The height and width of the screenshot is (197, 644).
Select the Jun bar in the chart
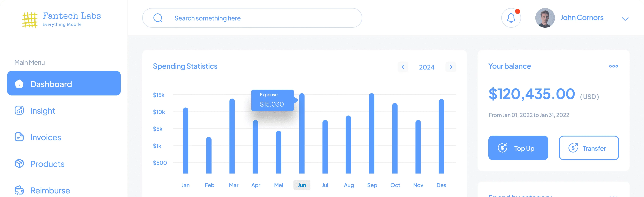302,133
